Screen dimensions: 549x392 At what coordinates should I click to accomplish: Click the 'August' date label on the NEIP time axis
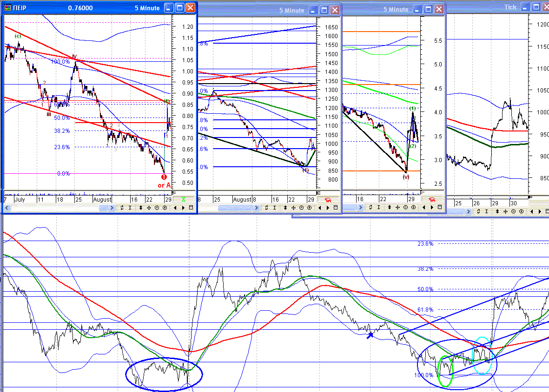pos(102,199)
